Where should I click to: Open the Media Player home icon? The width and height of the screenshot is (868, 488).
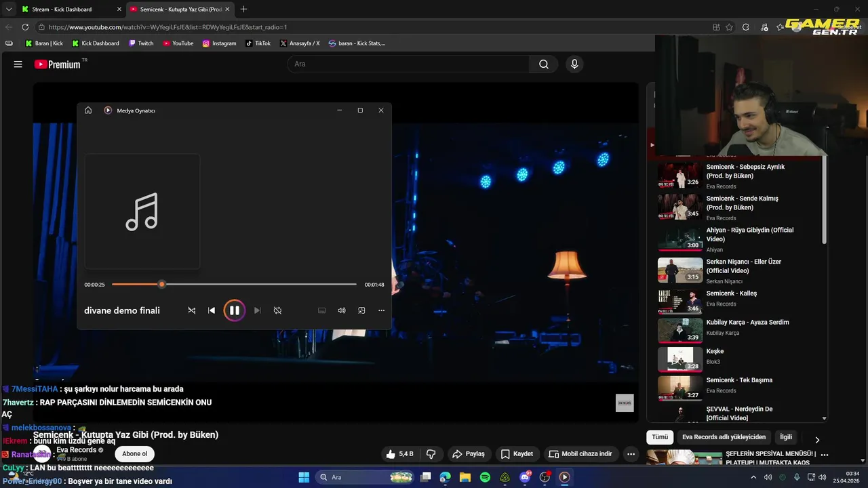[x=88, y=110]
